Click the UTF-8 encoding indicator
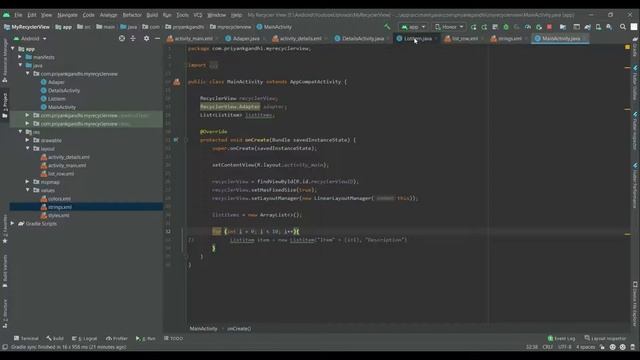The image size is (640, 360). 564,347
